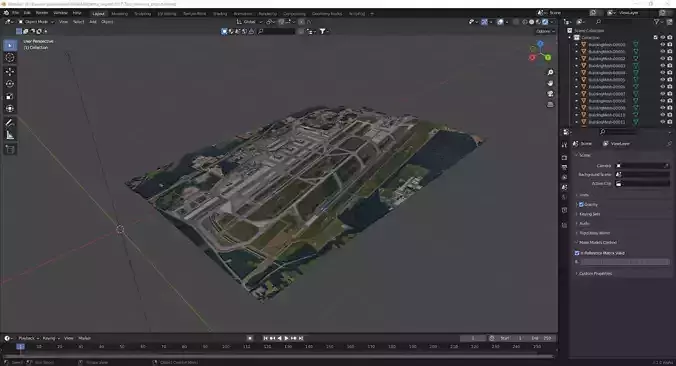Hide BuildingMesh-00007 with its eye icon
This screenshot has width=676, height=366.
coord(663,94)
